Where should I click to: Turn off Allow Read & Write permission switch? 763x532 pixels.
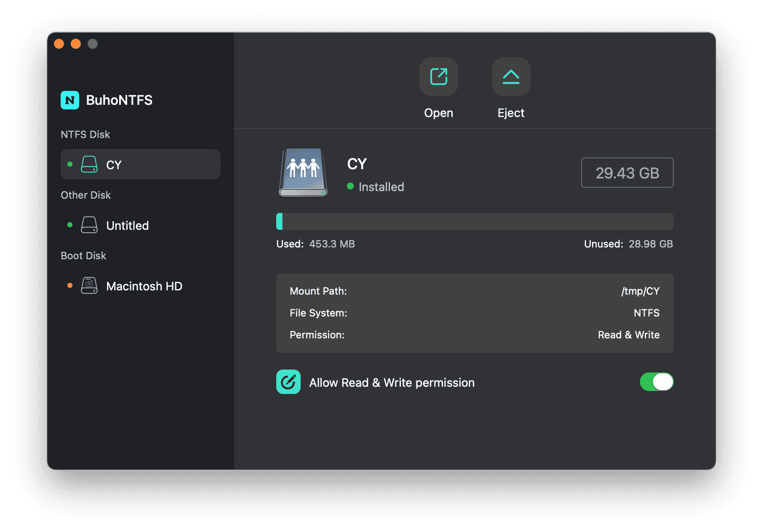click(656, 382)
